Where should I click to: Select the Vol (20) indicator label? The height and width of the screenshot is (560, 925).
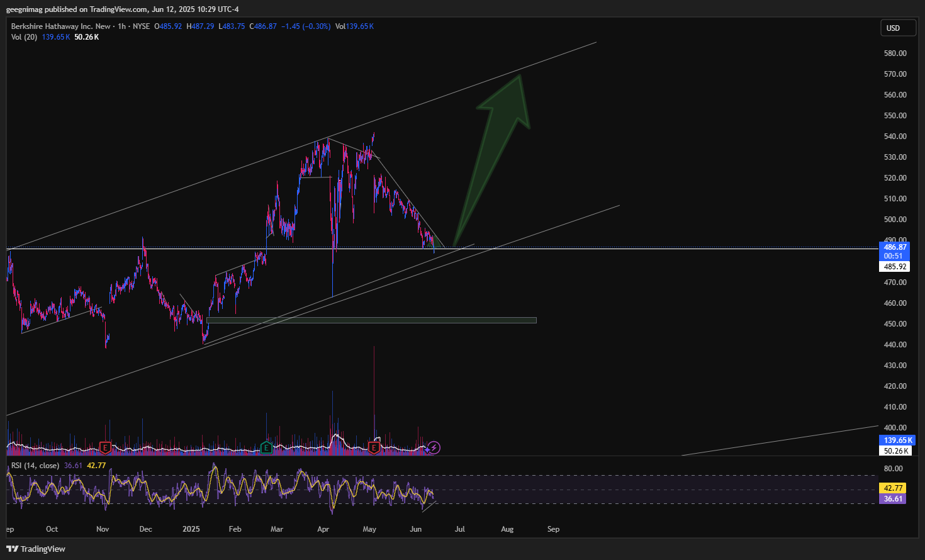24,37
